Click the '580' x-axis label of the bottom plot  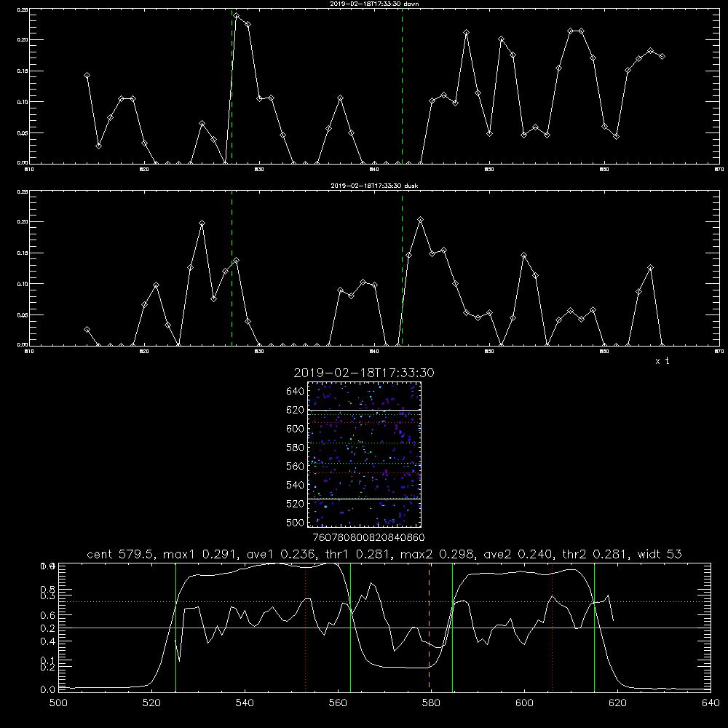click(431, 703)
